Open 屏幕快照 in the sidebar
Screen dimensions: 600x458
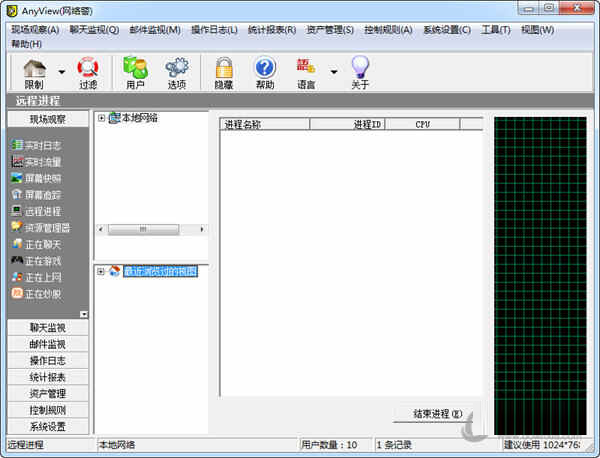tap(37, 178)
